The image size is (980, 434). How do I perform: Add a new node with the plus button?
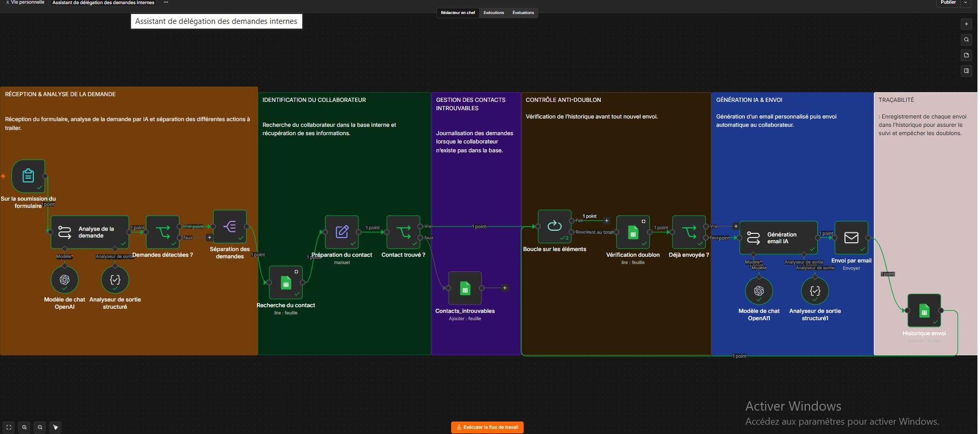[966, 24]
